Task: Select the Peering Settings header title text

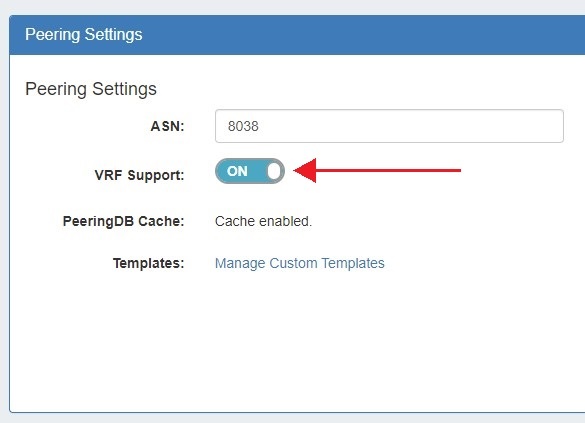Action: tap(84, 35)
